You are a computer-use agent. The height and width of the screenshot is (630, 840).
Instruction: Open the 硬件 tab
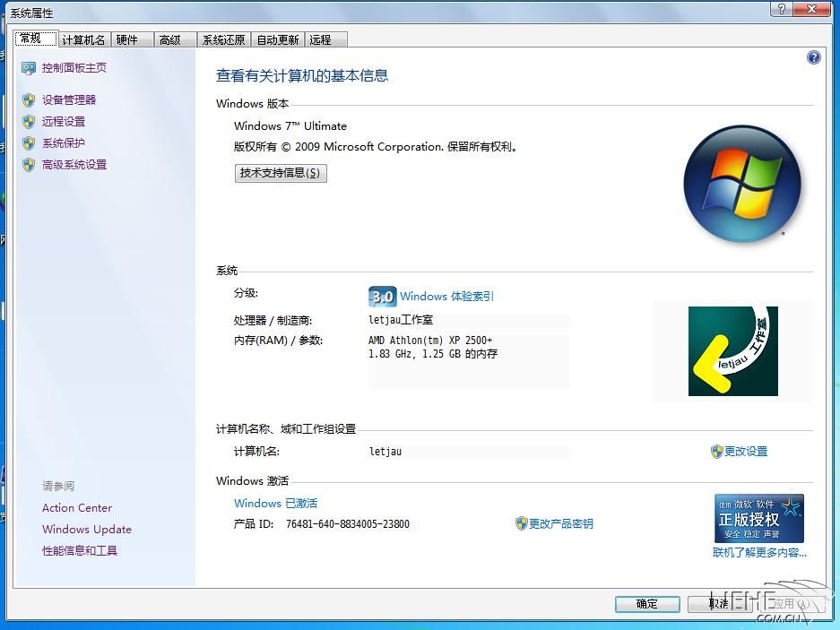tap(133, 39)
